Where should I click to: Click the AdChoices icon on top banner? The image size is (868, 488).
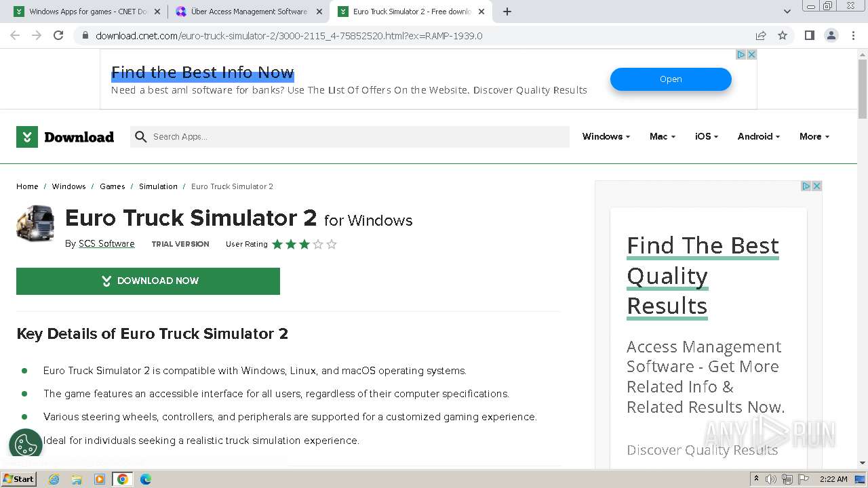pos(741,54)
